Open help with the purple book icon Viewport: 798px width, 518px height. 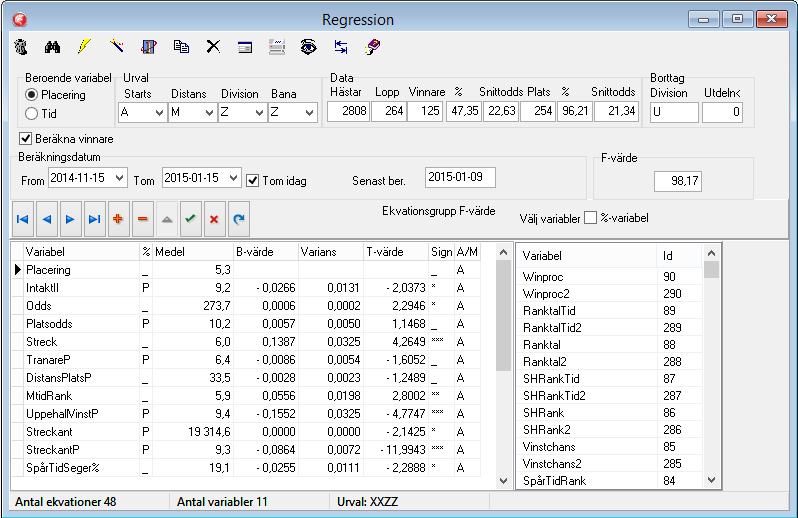(373, 47)
